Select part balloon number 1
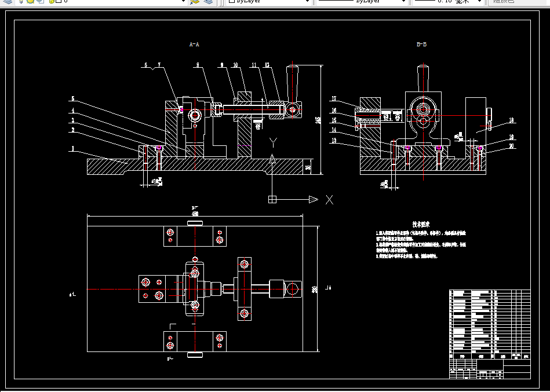Screen dimensions: 550x392 (73, 149)
